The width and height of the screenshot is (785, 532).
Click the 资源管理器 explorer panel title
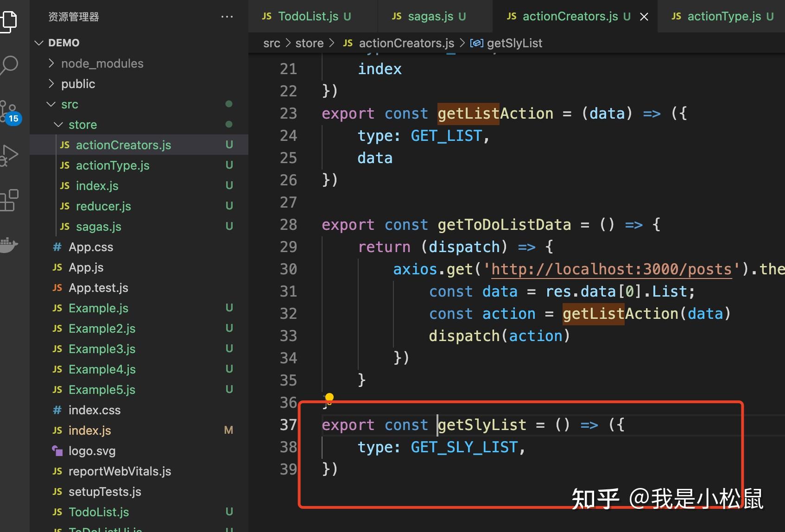(x=74, y=17)
